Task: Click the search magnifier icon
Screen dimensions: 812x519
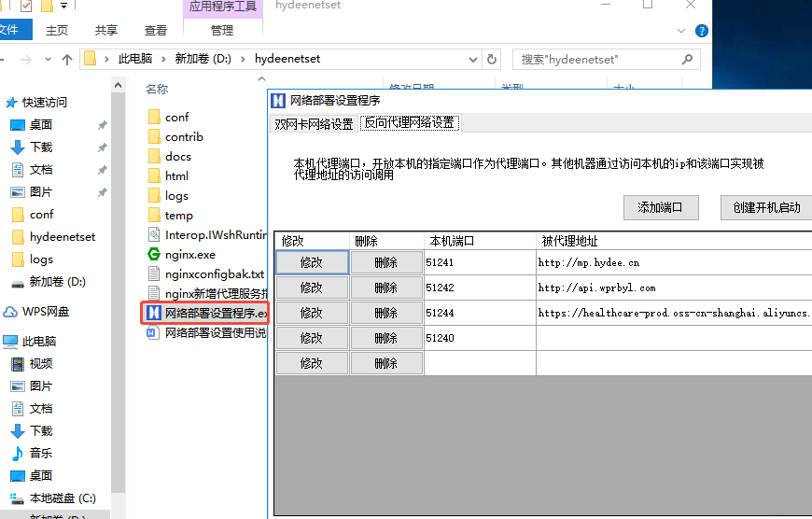Action: click(687, 60)
